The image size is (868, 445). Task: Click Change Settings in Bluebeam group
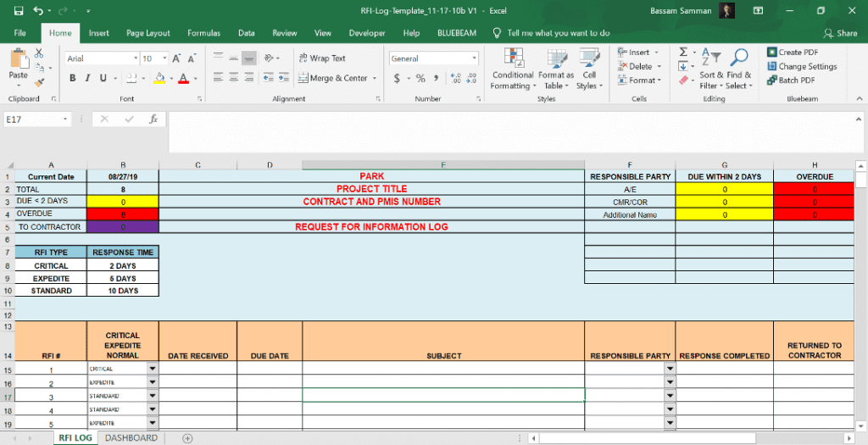(x=802, y=66)
